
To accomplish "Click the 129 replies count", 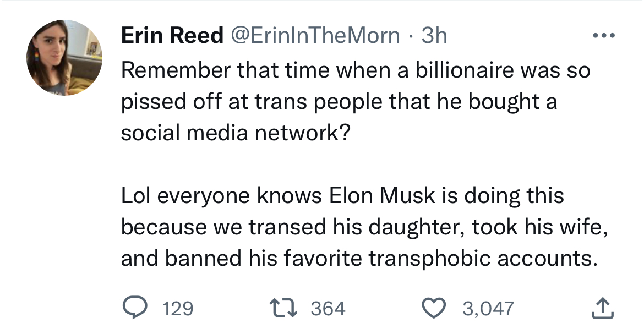I will [178, 308].
